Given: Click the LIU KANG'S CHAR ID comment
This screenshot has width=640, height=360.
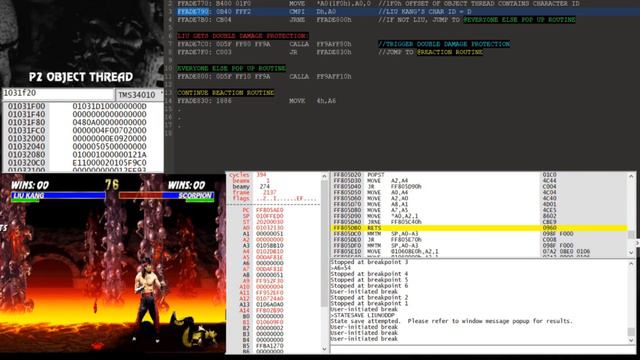Looking at the screenshot, I should pyautogui.click(x=424, y=11).
